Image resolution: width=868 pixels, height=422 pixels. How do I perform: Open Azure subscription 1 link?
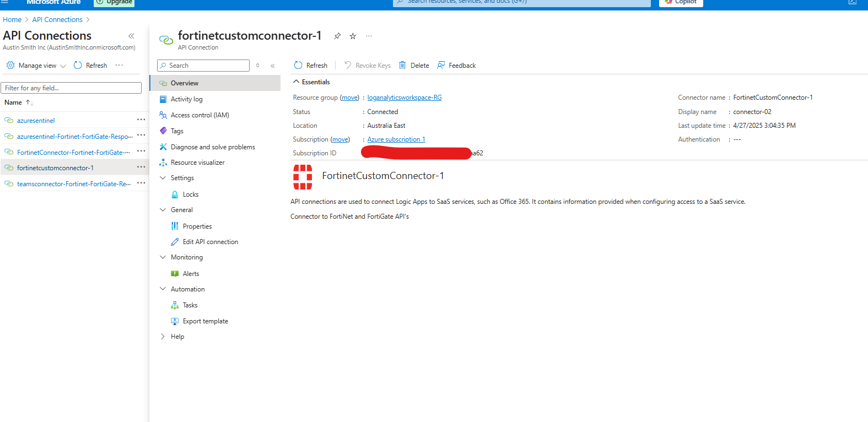396,139
